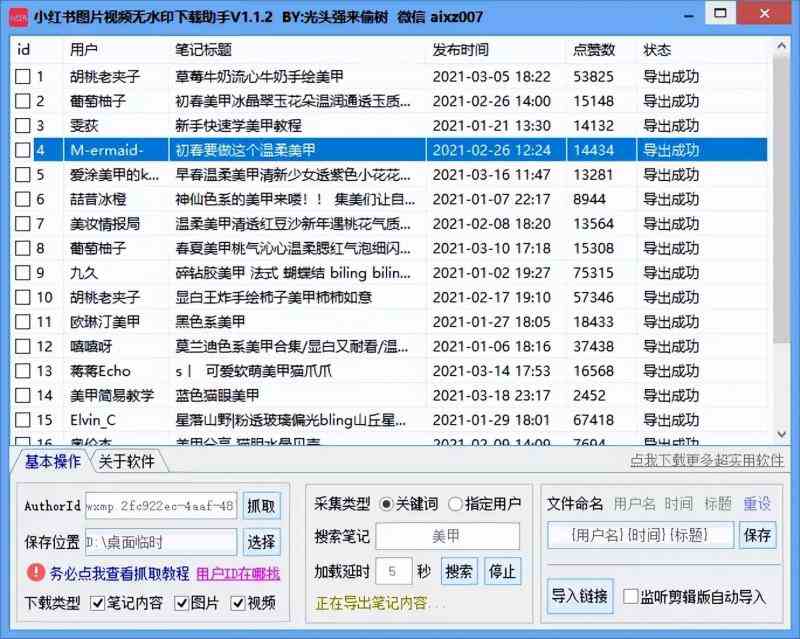The image size is (800, 639).
Task: Sort by the 用户 column header
Action: (x=116, y=50)
